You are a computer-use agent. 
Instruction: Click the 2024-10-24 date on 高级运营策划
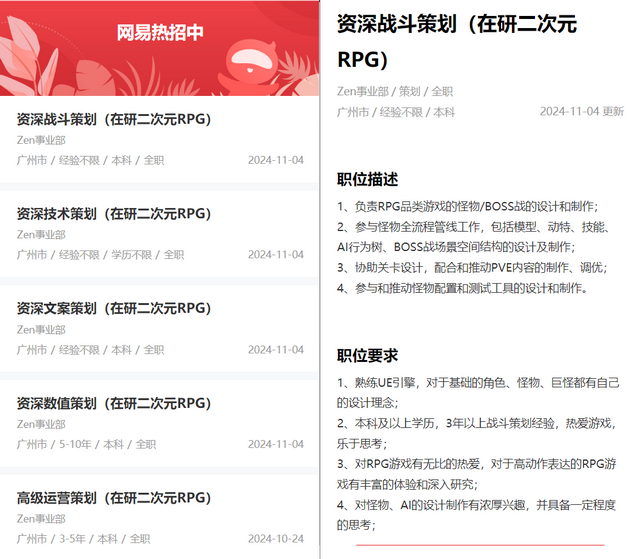click(x=276, y=539)
